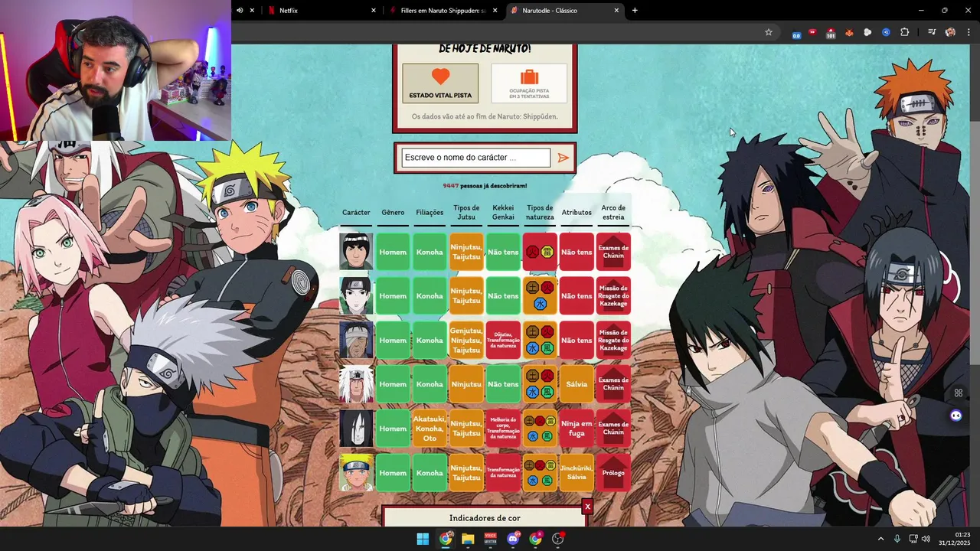Viewport: 980px width, 551px height.
Task: Click the Filiações column header
Action: click(x=430, y=212)
